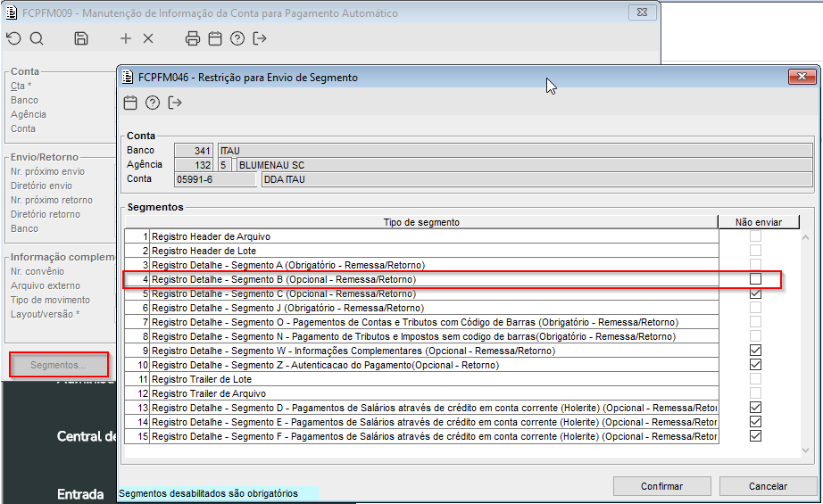The width and height of the screenshot is (823, 504).
Task: Click Agência field showing 132
Action: [x=194, y=165]
